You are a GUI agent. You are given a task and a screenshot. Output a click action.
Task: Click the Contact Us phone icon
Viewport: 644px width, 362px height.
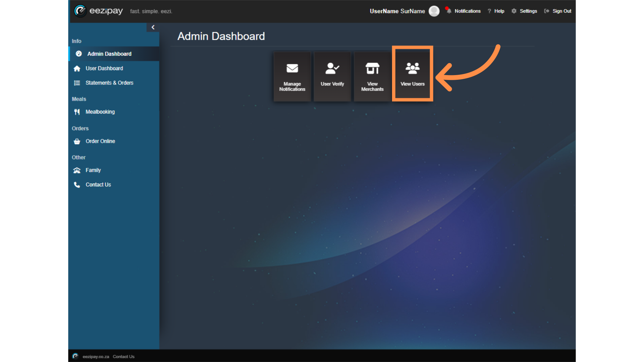click(x=77, y=185)
